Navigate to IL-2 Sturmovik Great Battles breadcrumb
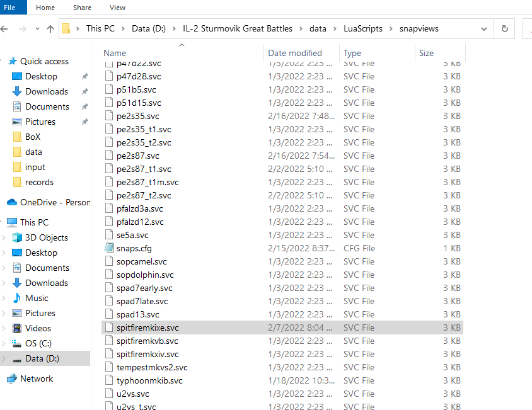 click(238, 28)
